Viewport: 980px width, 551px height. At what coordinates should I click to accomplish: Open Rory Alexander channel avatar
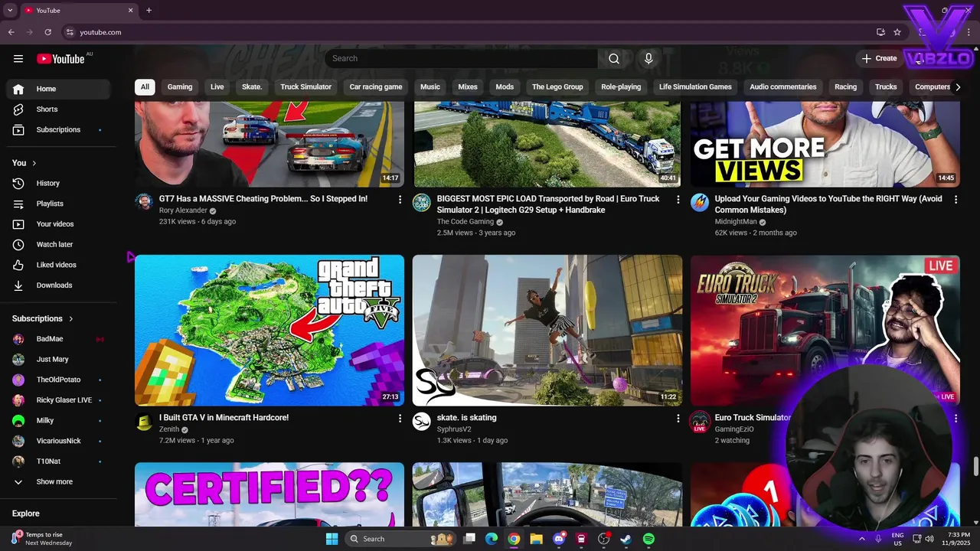click(144, 202)
